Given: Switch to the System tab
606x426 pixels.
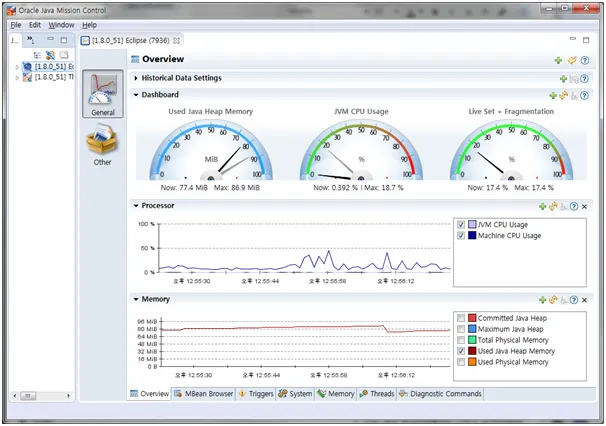Looking at the screenshot, I should point(295,394).
